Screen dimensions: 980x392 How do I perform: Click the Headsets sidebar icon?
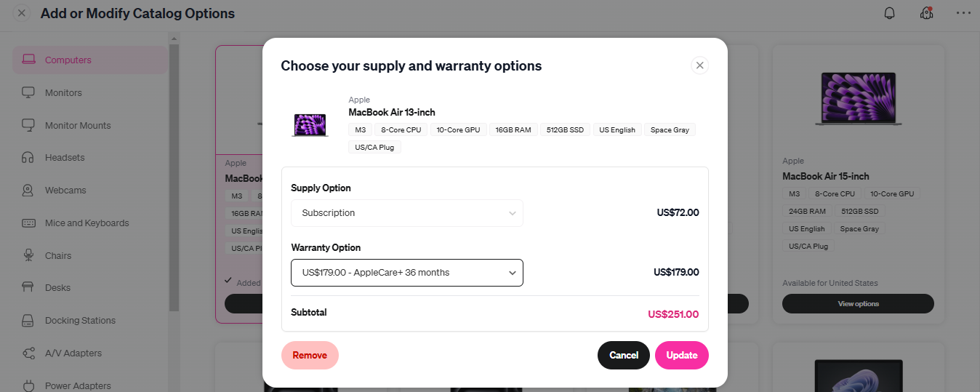(28, 157)
